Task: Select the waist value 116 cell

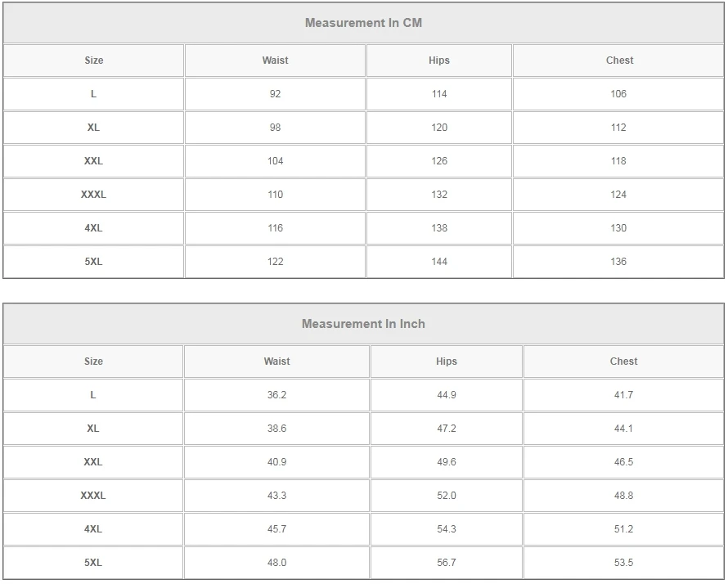Action: pyautogui.click(x=275, y=228)
